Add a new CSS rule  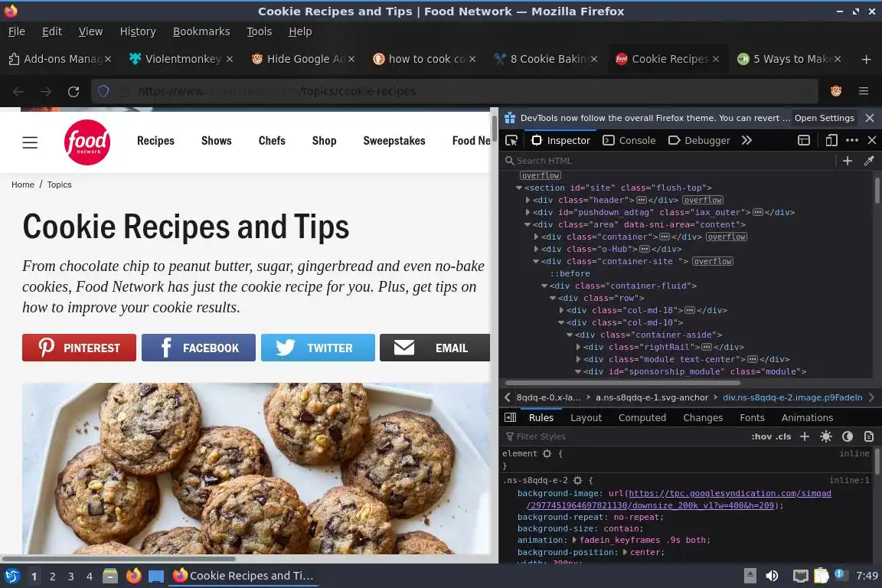[805, 436]
